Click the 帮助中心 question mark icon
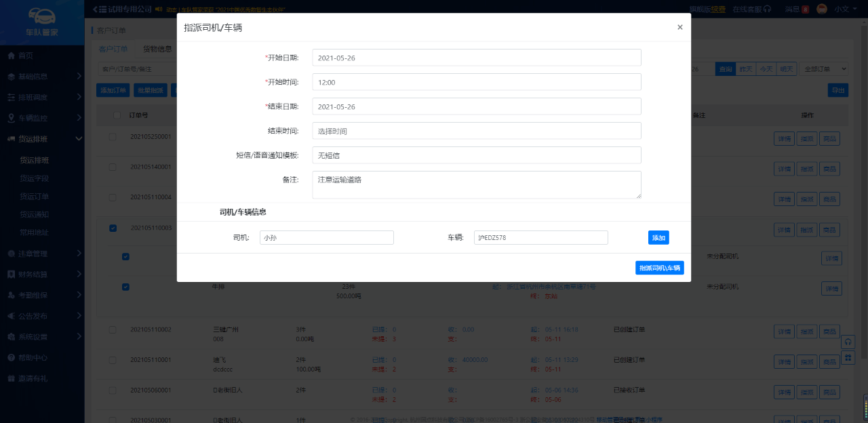This screenshot has width=868, height=423. pyautogui.click(x=12, y=357)
